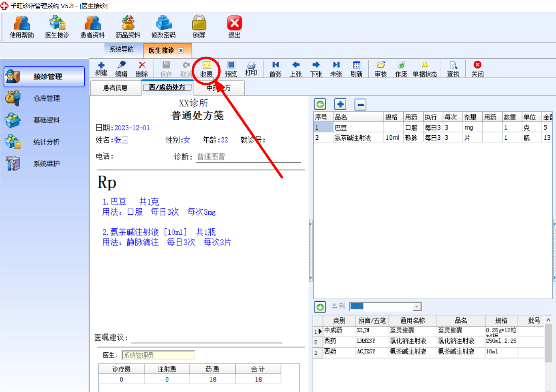Delete the record with 删除
Screen dimensions: 556x392
[x=141, y=69]
